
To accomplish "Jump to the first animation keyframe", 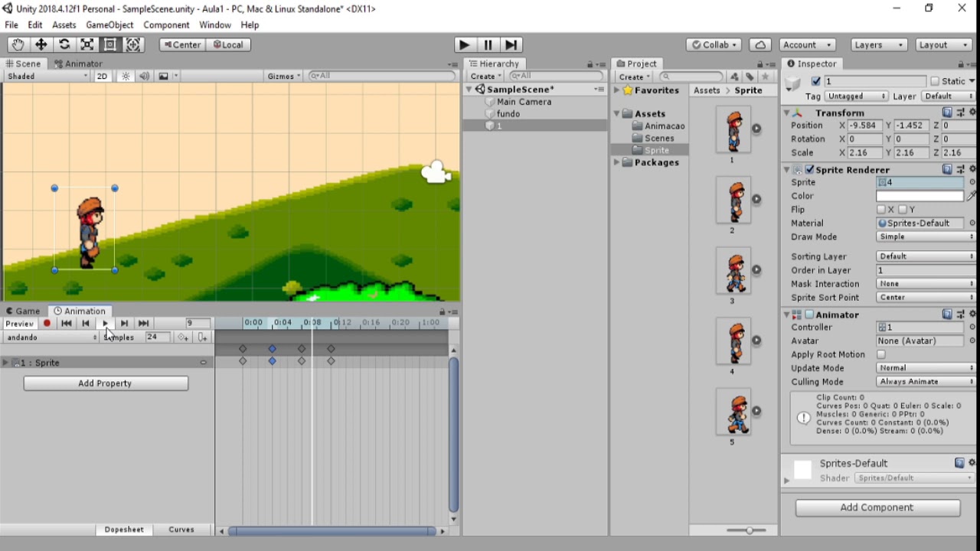I will pos(67,324).
